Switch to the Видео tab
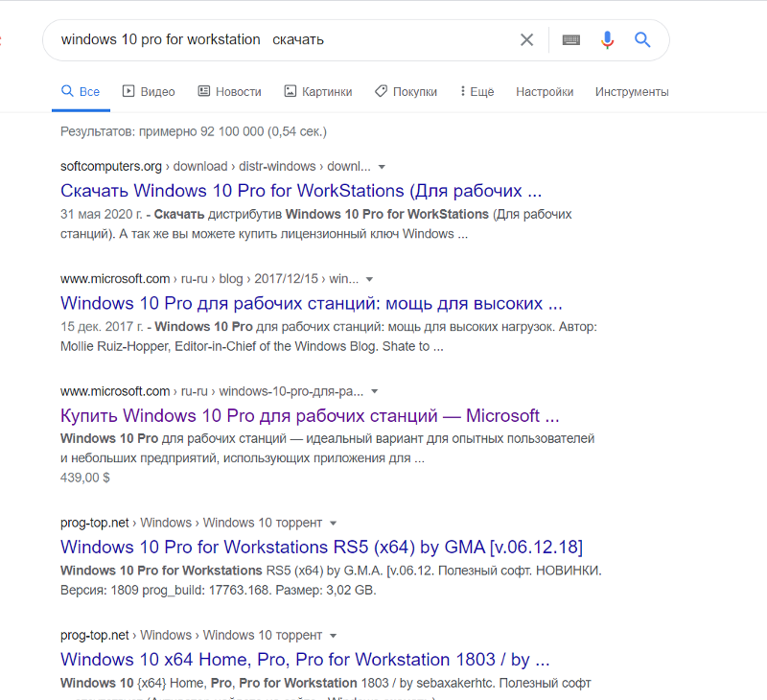This screenshot has height=700, width=767. [x=149, y=91]
